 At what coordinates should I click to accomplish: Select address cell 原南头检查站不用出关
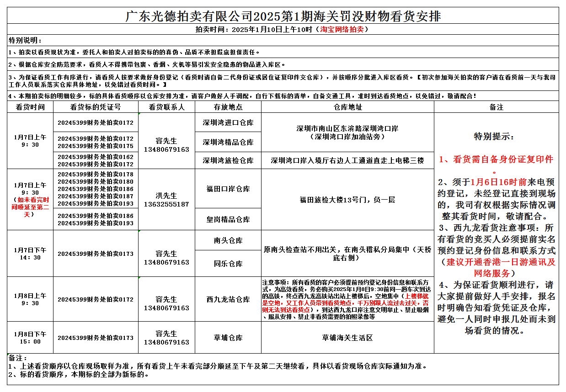coord(347,253)
